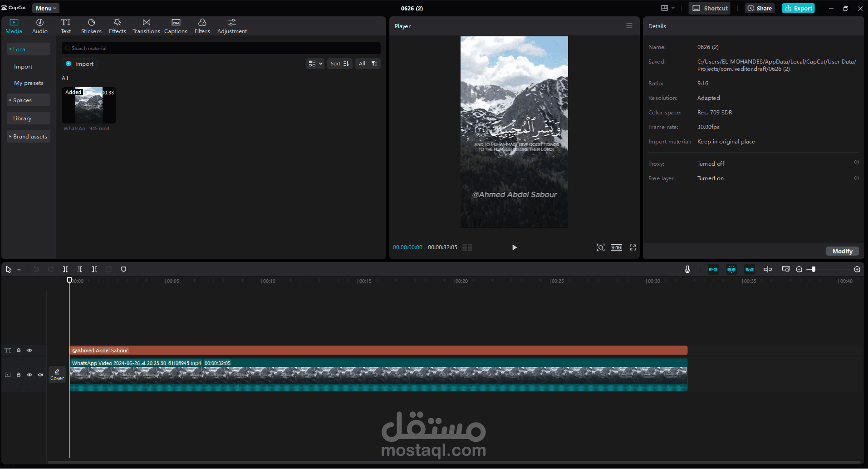This screenshot has height=469, width=868.
Task: Open the window layout dropdown
Action: click(x=667, y=8)
